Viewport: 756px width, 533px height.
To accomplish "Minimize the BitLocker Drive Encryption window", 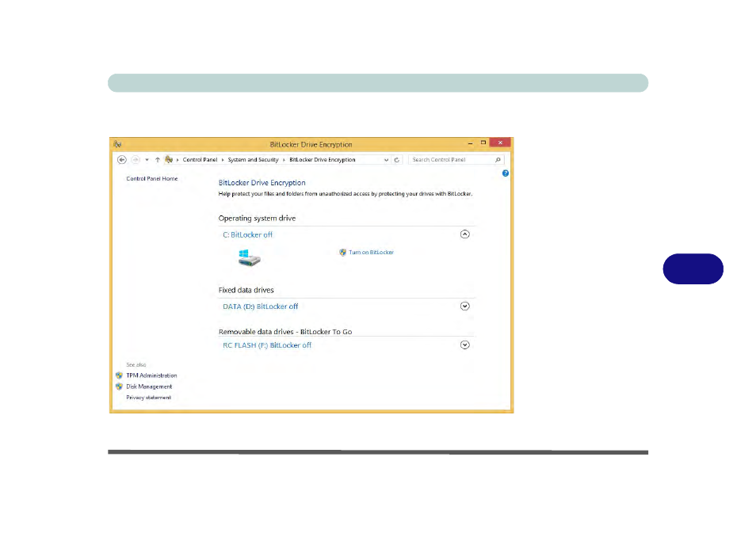I will tap(470, 143).
